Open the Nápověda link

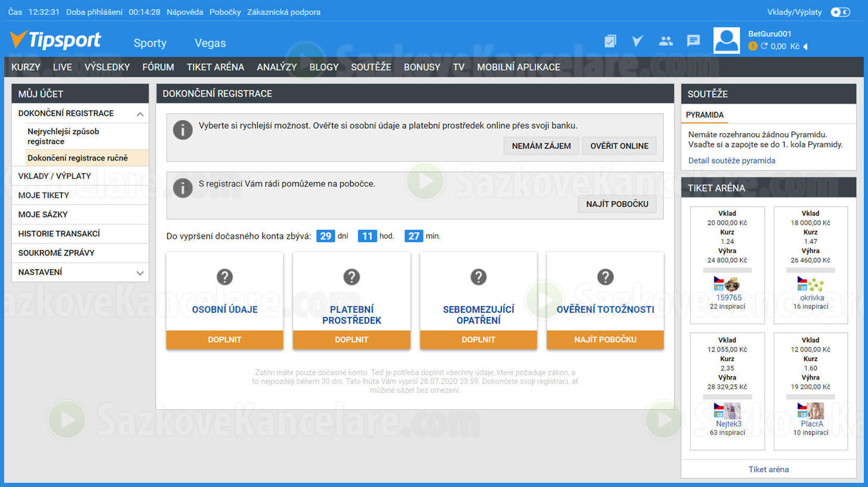point(184,12)
